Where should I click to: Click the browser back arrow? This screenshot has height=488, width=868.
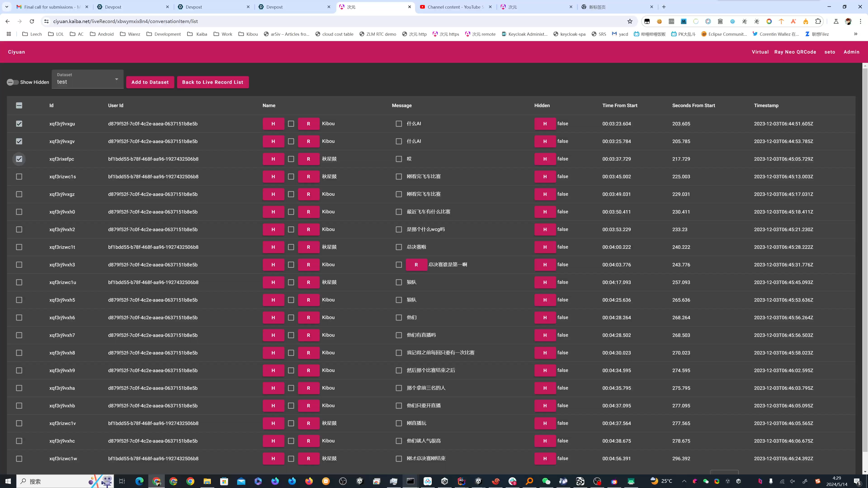click(x=7, y=21)
